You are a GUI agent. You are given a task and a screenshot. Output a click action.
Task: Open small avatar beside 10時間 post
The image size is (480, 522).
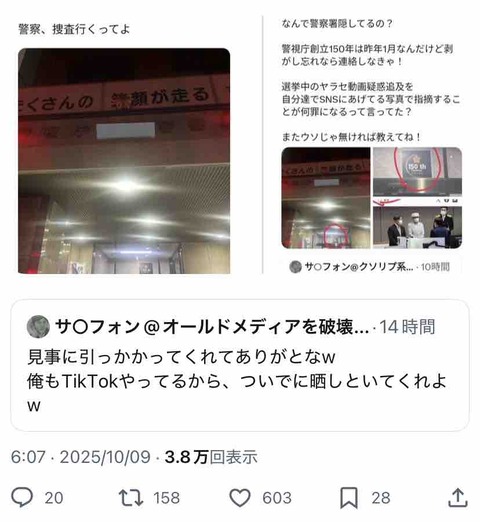(295, 267)
